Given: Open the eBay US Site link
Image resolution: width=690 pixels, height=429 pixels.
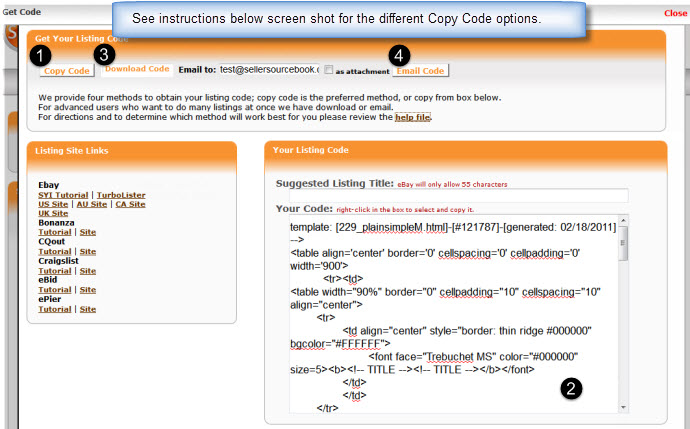Looking at the screenshot, I should (53, 204).
